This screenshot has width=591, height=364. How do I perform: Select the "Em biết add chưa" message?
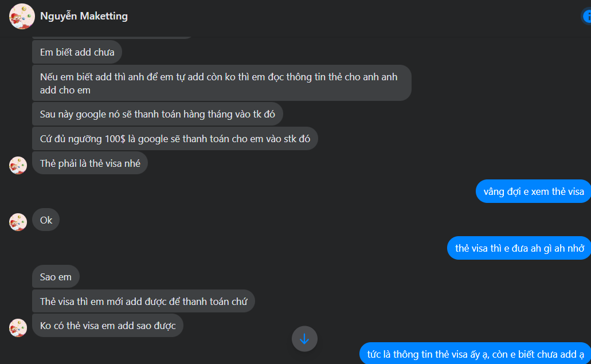click(77, 52)
